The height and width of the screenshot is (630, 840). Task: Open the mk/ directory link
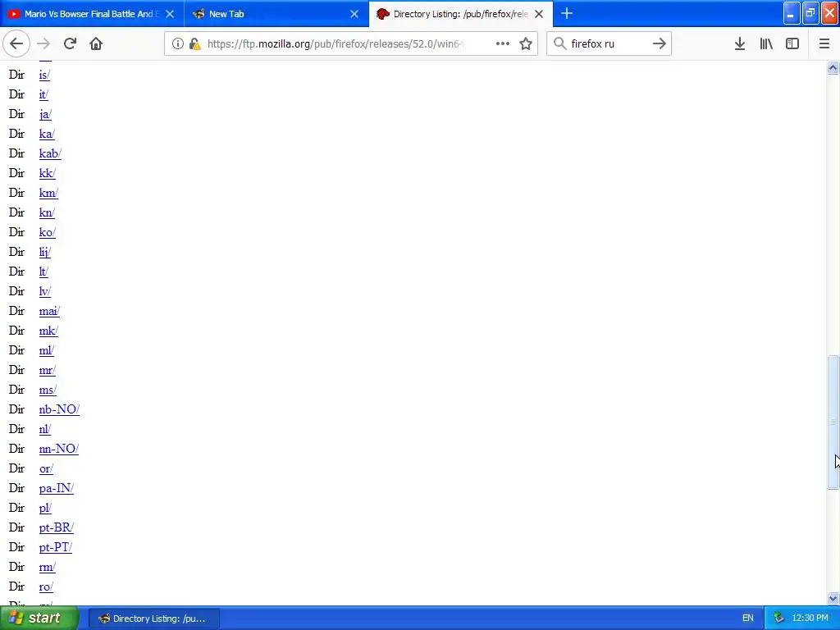coord(48,331)
